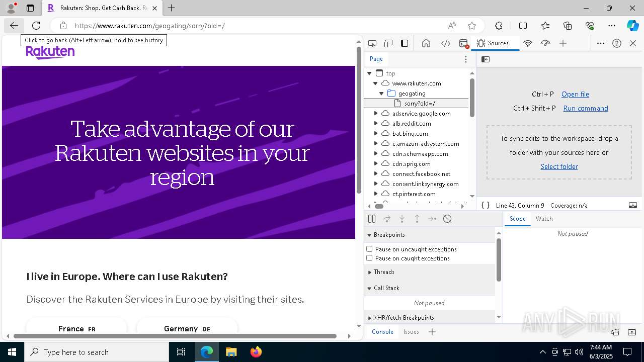Expand alb.reddit.com node
This screenshot has width=644, height=362.
(375, 124)
